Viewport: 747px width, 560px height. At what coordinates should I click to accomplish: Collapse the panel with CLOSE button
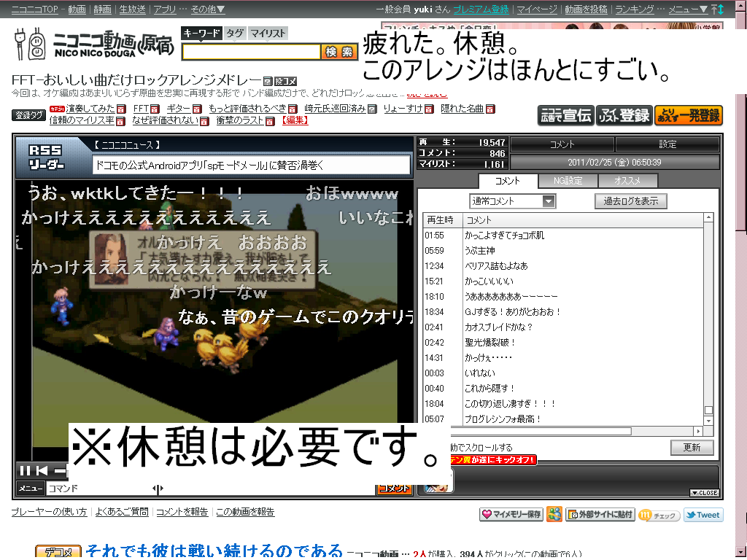pos(704,493)
